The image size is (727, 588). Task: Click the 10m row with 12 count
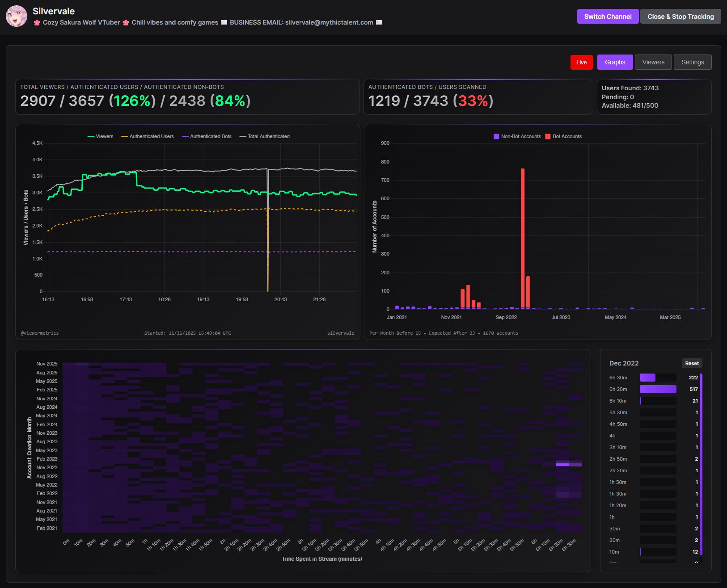pos(658,552)
